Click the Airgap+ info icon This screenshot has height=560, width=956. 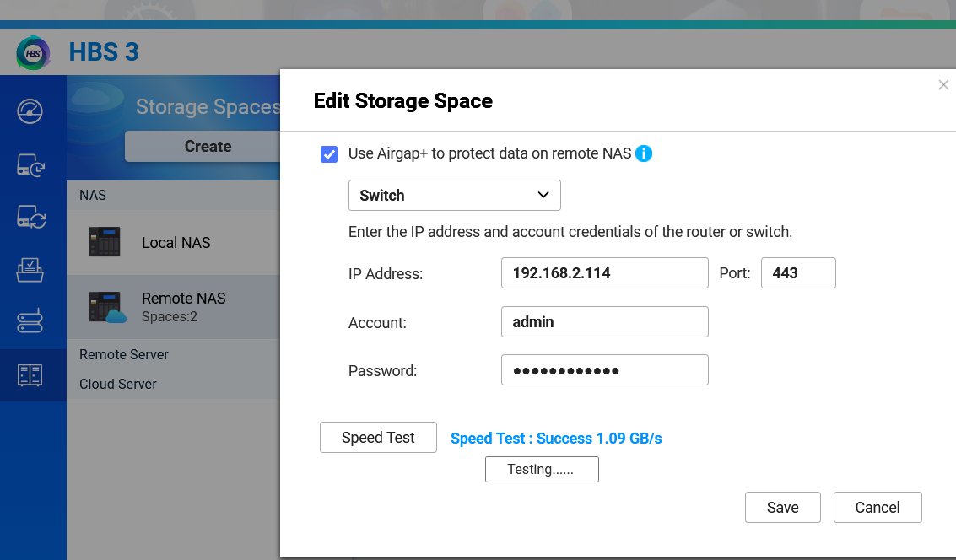[644, 153]
